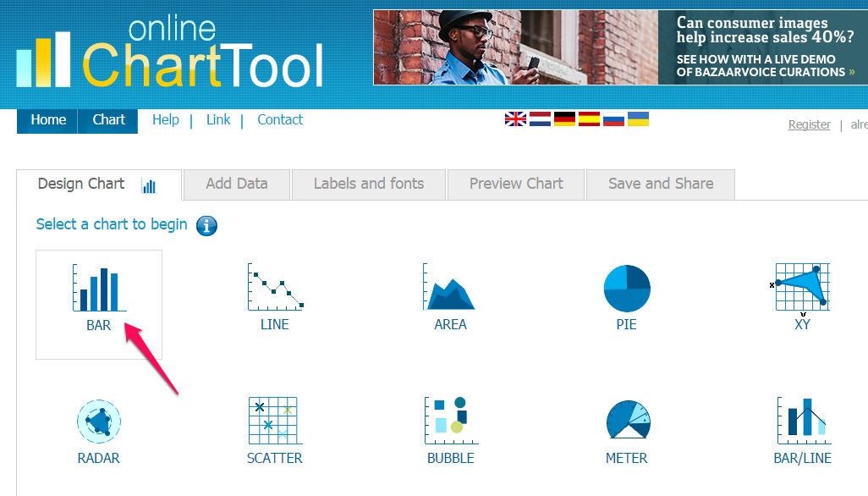
Task: Open the Labels and fonts tab
Action: point(369,185)
